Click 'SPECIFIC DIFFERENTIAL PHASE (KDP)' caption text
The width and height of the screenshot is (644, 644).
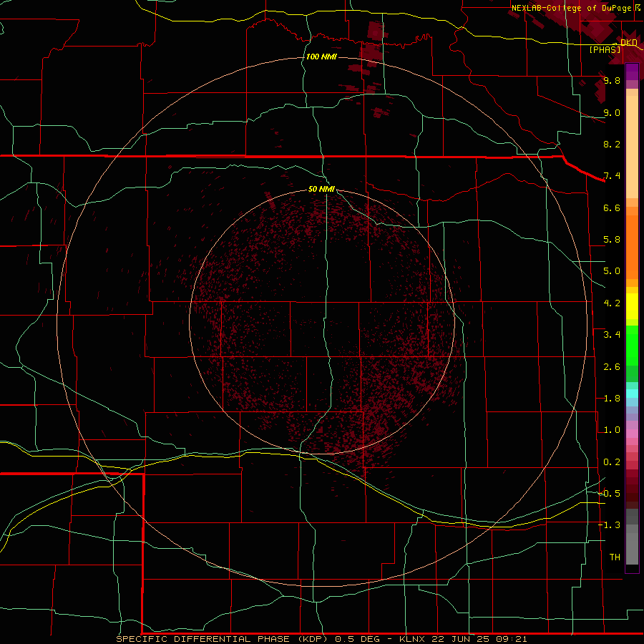click(222, 639)
